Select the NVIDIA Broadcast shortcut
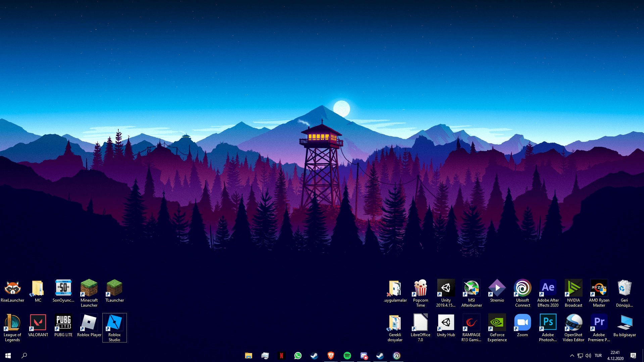Screen dimensions: 644x362 [574, 293]
